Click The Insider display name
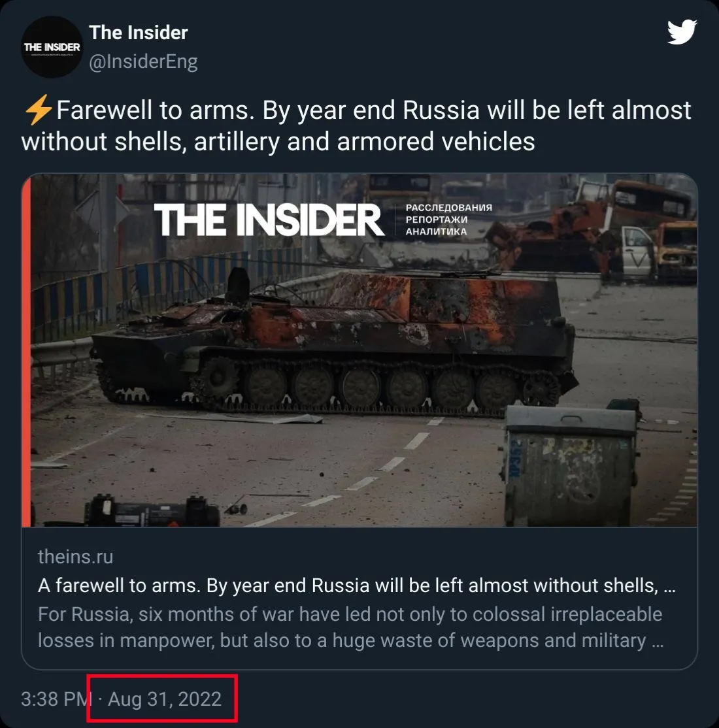This screenshot has width=719, height=728. [x=139, y=33]
